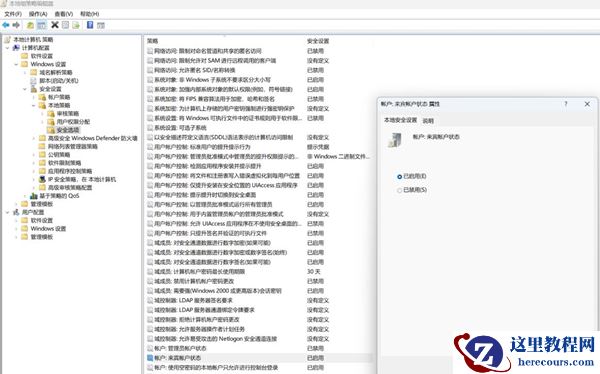Select policy 帐户: 使用空密码的本地帐户只允许进行控制台登录
Viewport: 600px width, 374px height.
(x=216, y=367)
